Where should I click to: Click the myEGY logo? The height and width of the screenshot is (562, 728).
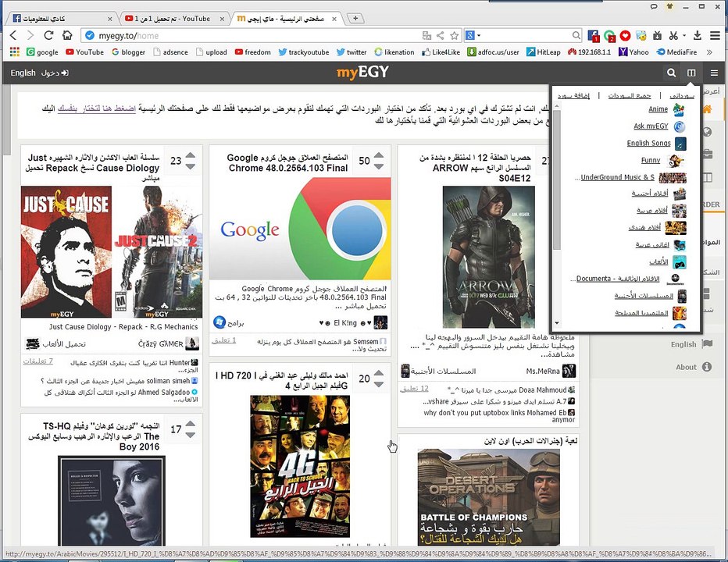pos(362,73)
